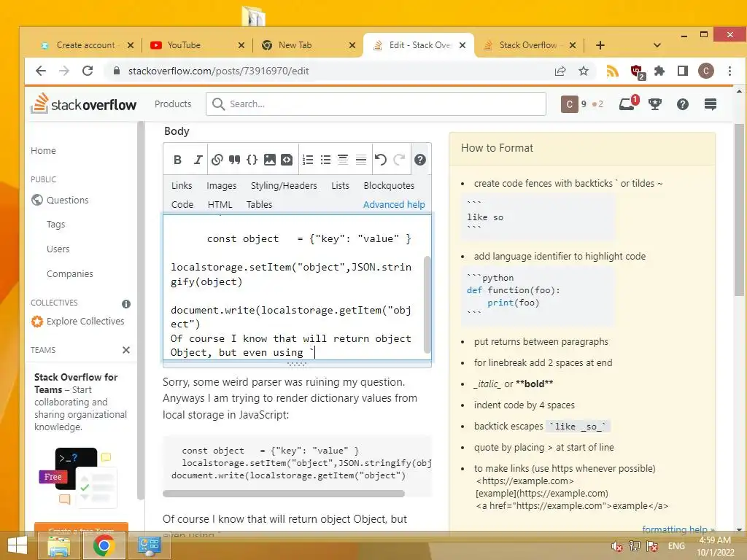747x560 pixels.
Task: Open Stack Exchange sites menu icon
Action: click(711, 104)
